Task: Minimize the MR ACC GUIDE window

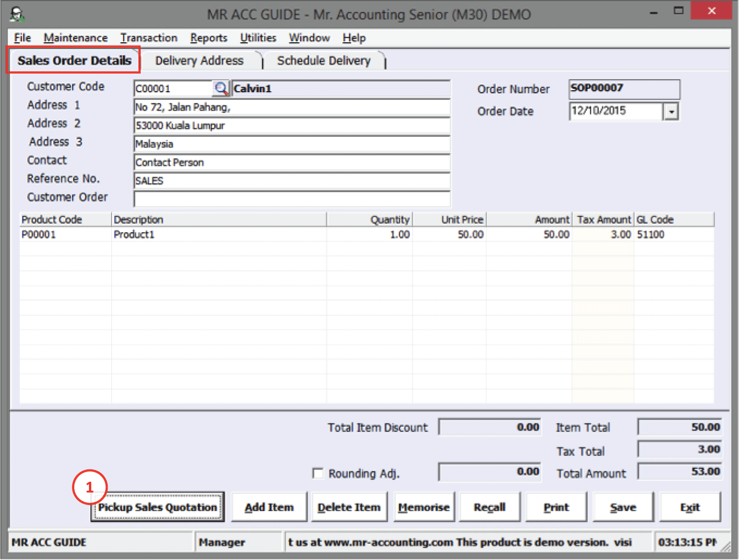Action: 653,12
